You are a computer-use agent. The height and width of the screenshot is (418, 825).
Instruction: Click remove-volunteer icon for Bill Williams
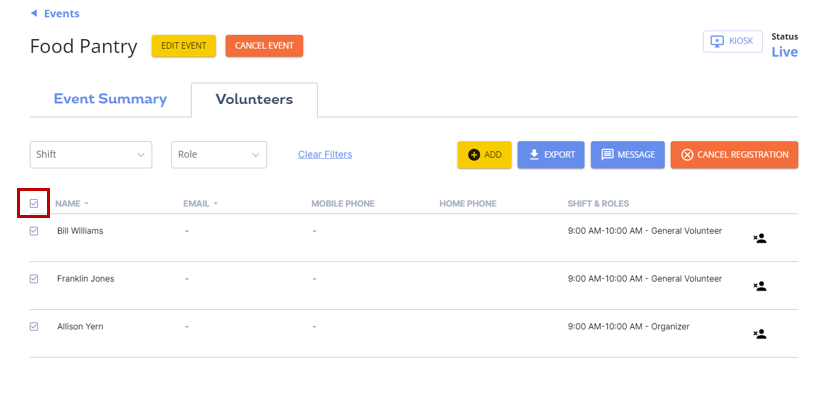759,238
